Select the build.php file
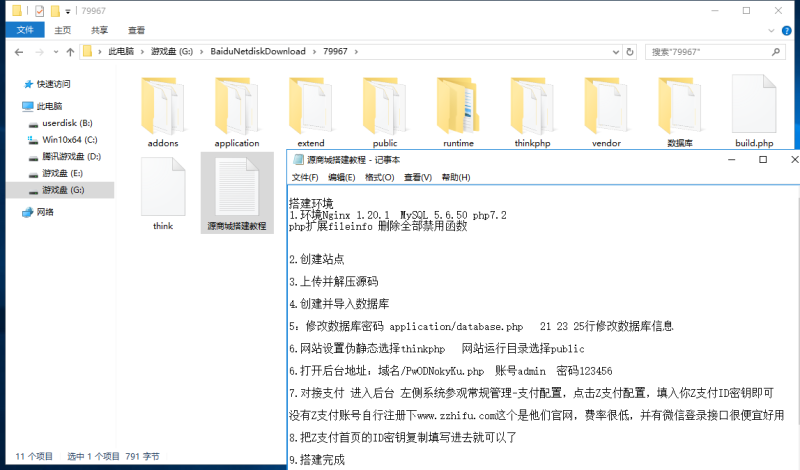800x470 pixels. click(x=754, y=112)
